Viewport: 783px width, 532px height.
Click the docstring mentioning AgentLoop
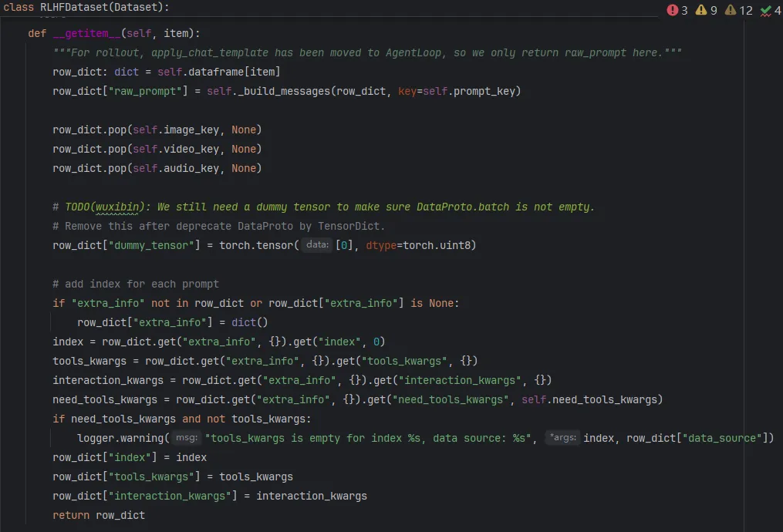click(367, 53)
